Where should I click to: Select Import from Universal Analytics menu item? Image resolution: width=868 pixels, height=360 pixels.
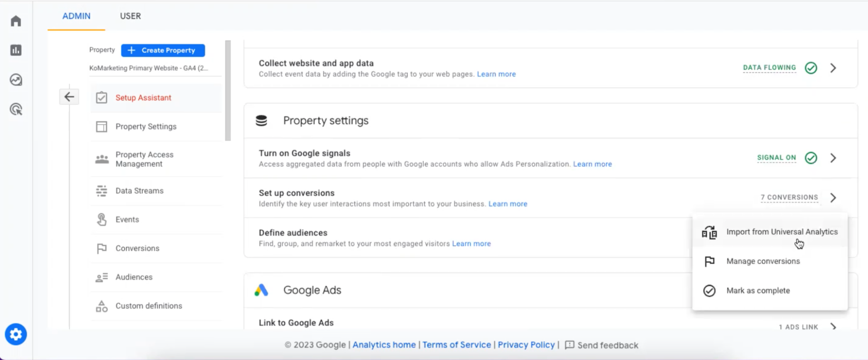[770, 232]
